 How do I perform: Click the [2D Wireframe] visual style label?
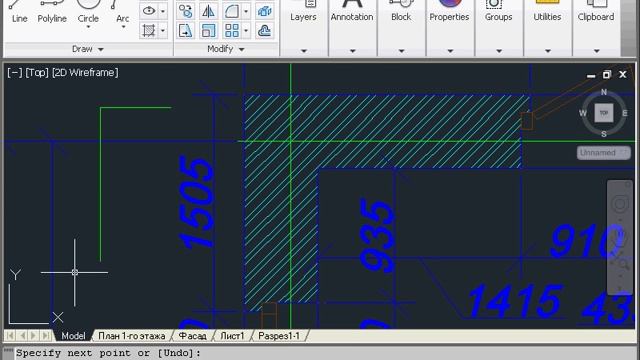[x=85, y=73]
